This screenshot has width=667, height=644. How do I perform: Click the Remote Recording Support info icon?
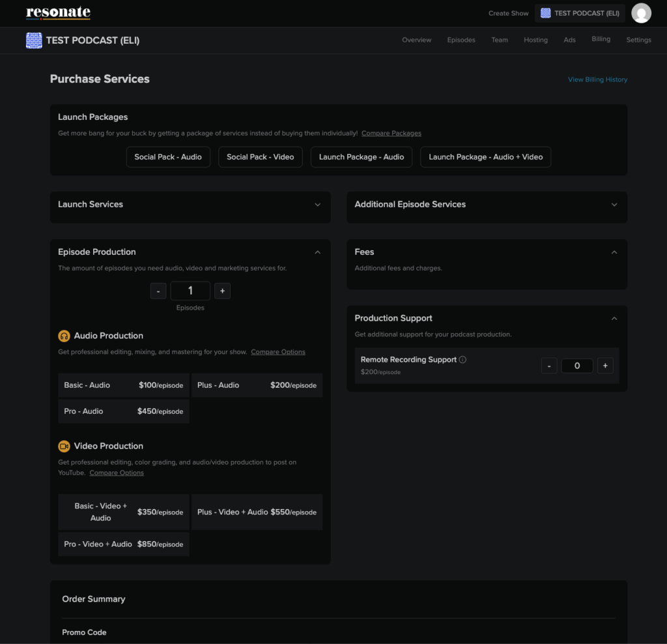[x=462, y=360]
